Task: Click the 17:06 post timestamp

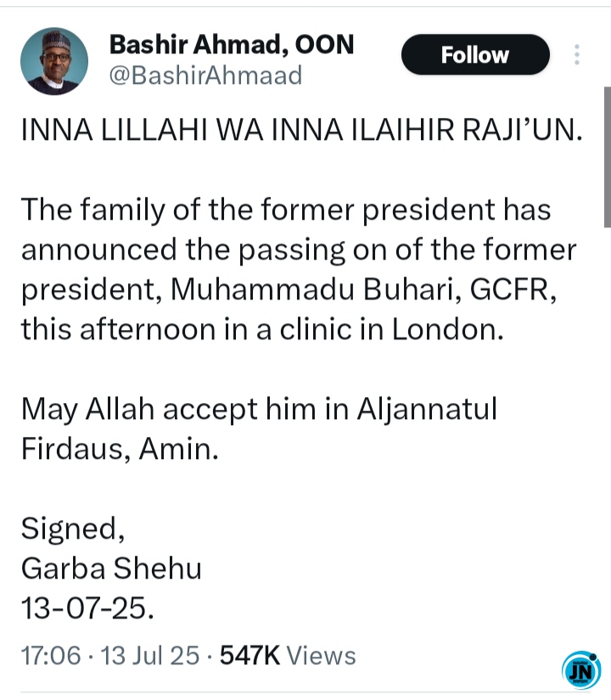Action: 51,655
